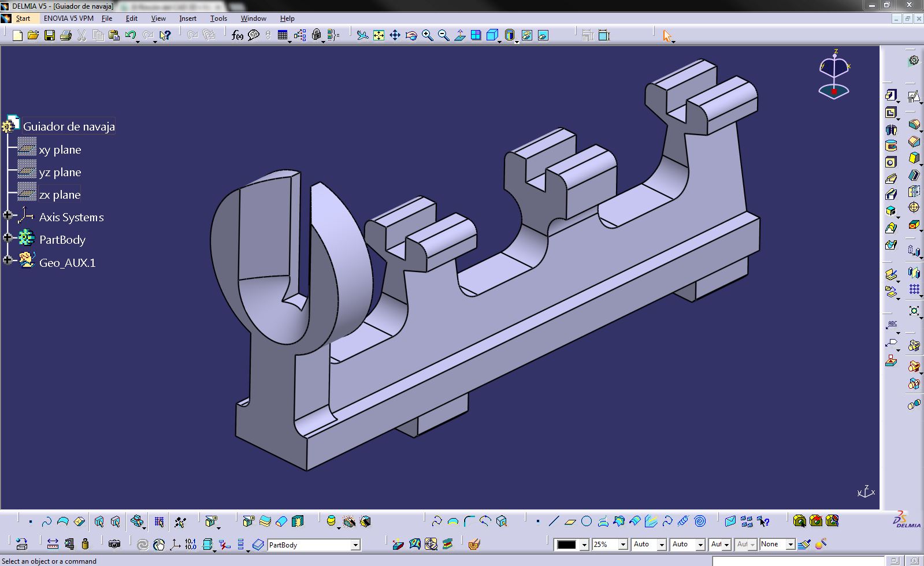924x566 pixels.
Task: Click the Select arrow tool
Action: click(x=667, y=36)
